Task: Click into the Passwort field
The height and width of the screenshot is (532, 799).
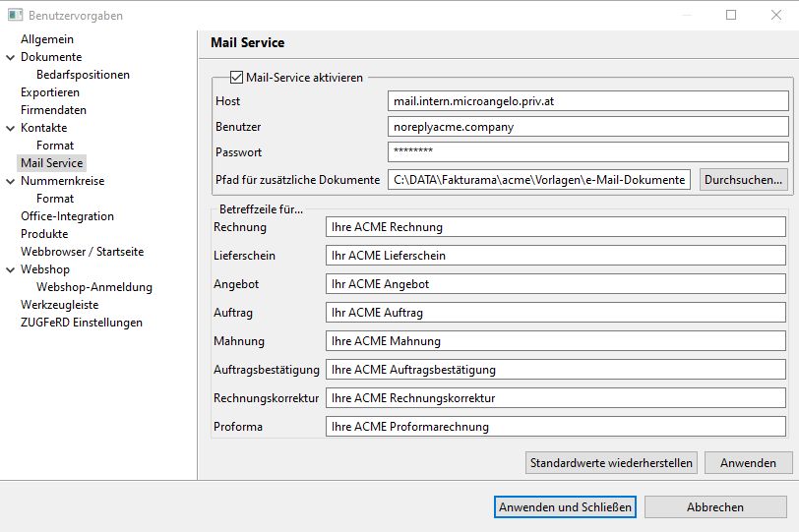Action: (588, 151)
